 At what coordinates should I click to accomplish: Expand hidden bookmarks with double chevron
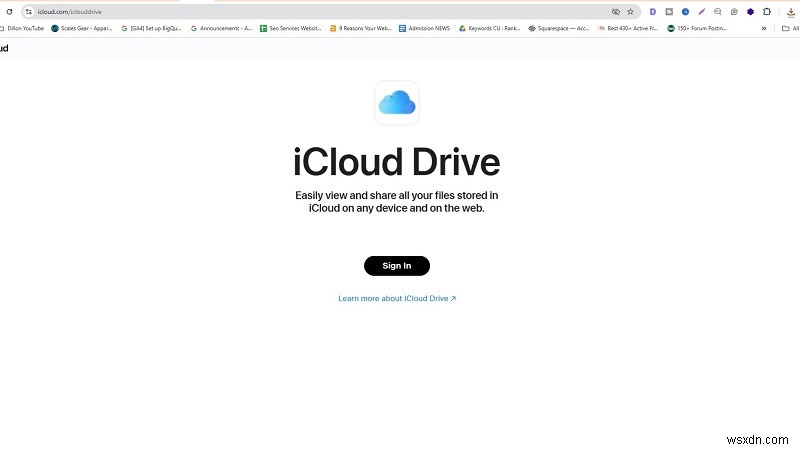click(764, 29)
